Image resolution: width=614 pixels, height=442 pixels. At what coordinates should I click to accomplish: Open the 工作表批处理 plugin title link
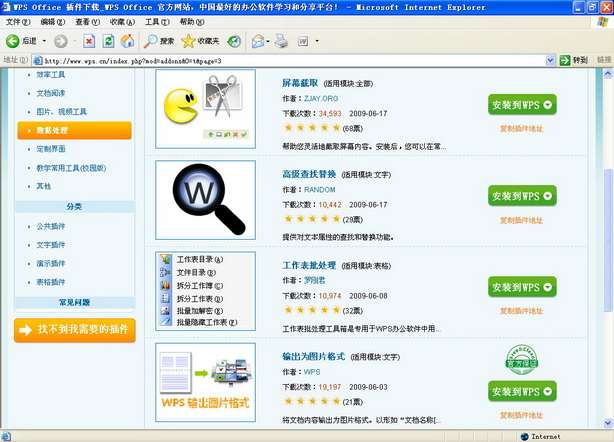309,265
